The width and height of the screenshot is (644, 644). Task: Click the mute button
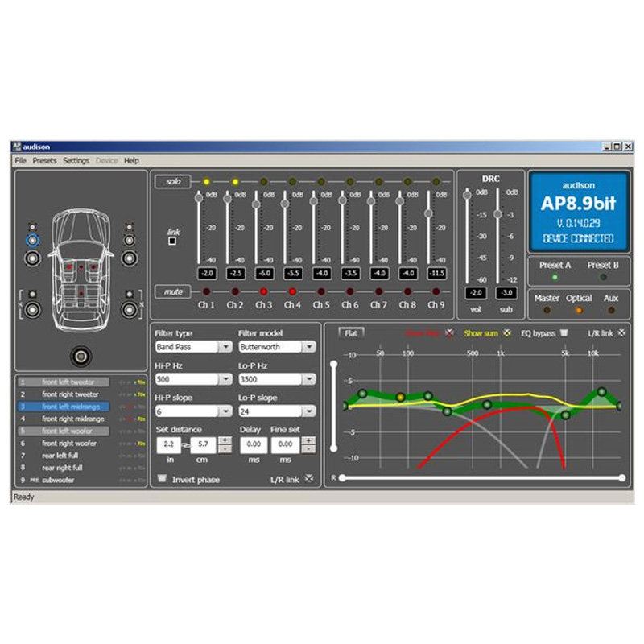pos(173,291)
